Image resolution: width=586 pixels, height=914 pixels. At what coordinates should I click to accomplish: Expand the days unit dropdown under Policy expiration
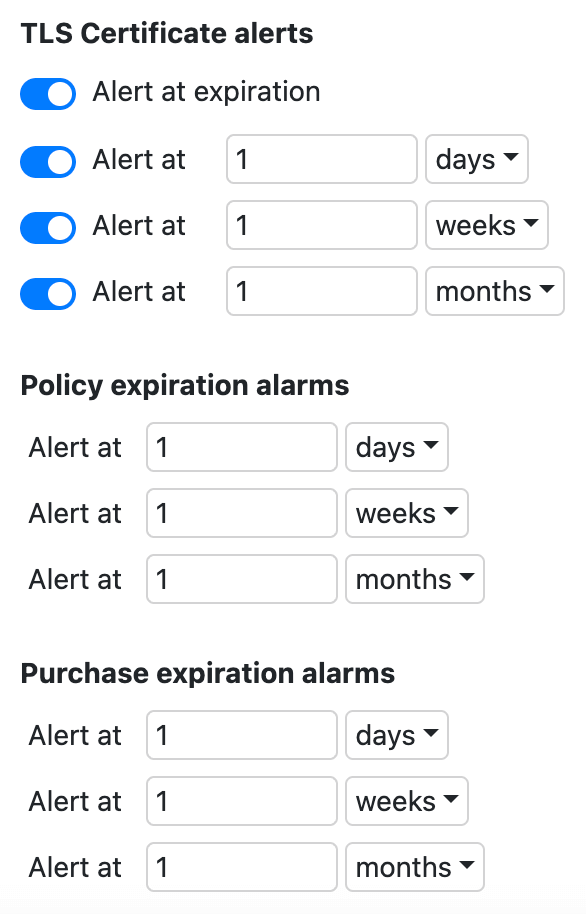pyautogui.click(x=397, y=447)
